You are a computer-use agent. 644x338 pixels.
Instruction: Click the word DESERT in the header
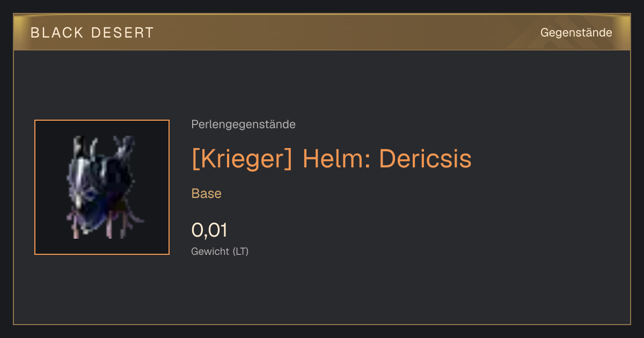pos(122,33)
